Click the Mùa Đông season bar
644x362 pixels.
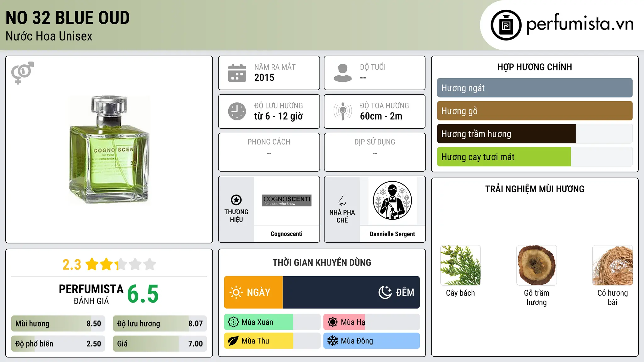371,341
